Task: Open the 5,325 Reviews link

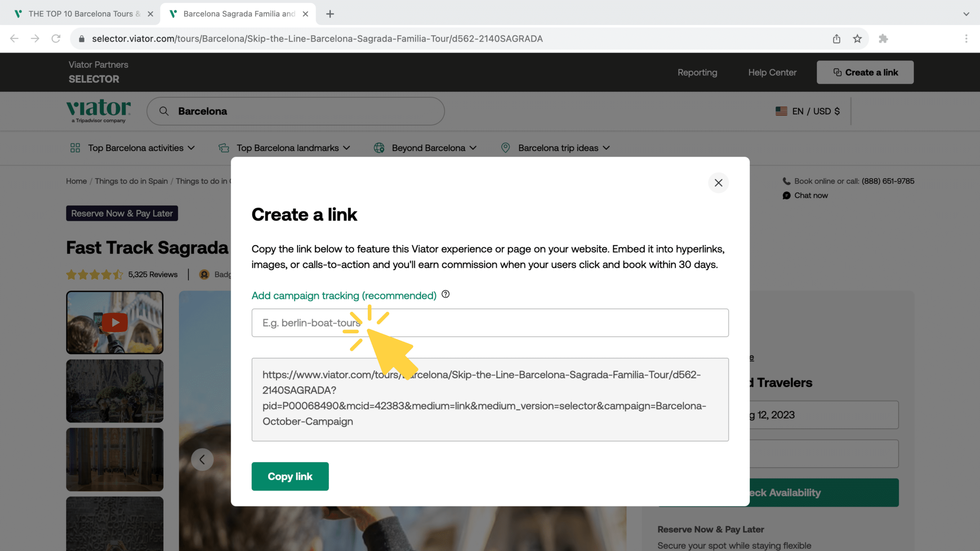Action: click(152, 274)
